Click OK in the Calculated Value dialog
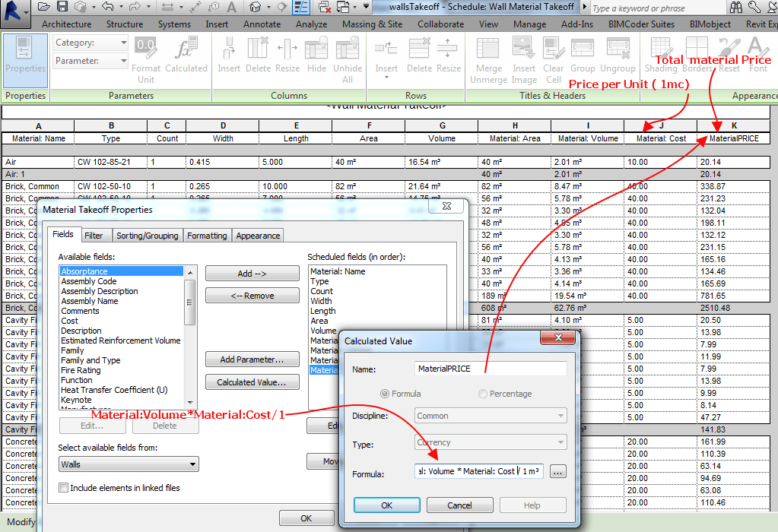The image size is (778, 532). pos(386,505)
